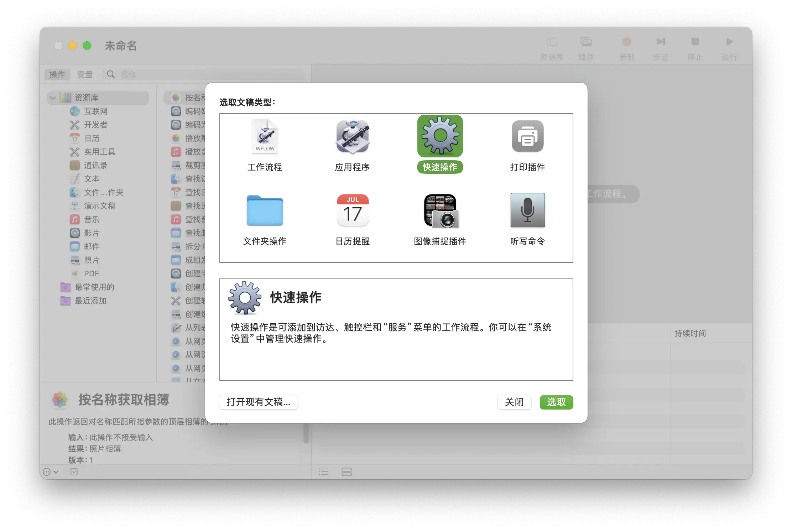The image size is (792, 532).
Task: Click the 选取 button to confirm selection
Action: pos(556,402)
